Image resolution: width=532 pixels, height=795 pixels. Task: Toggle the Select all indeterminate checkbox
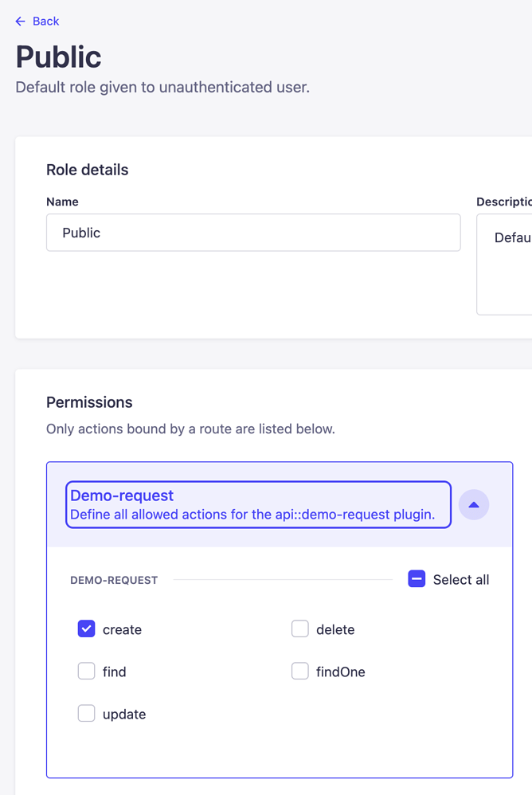point(417,579)
